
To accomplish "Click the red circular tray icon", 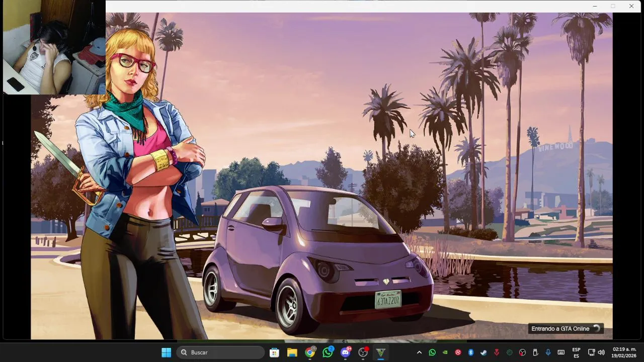I will [x=458, y=352].
